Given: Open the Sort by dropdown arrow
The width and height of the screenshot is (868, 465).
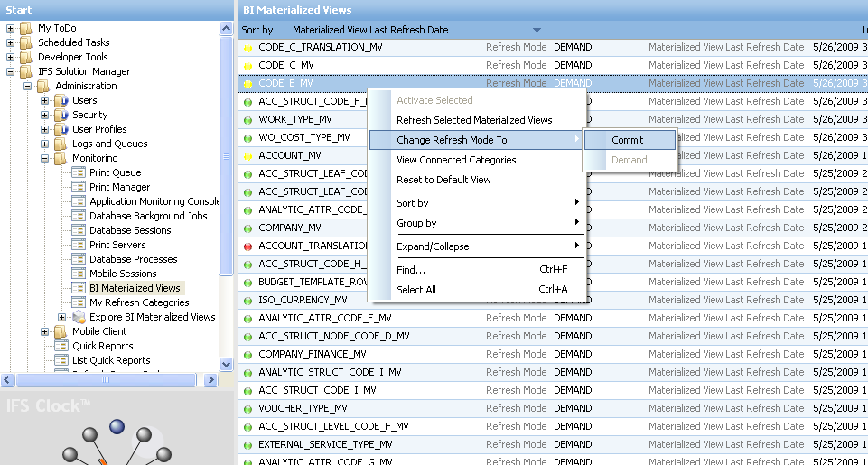Looking at the screenshot, I should (537, 30).
